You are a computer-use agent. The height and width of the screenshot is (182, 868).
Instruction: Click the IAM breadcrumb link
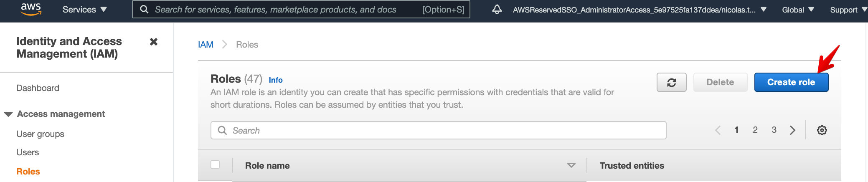(206, 45)
